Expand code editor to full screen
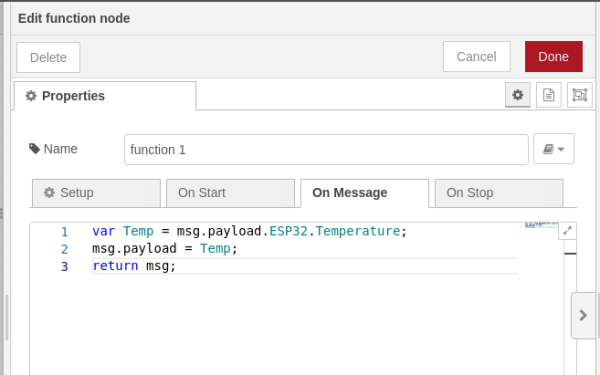The width and height of the screenshot is (600, 375). 567,230
